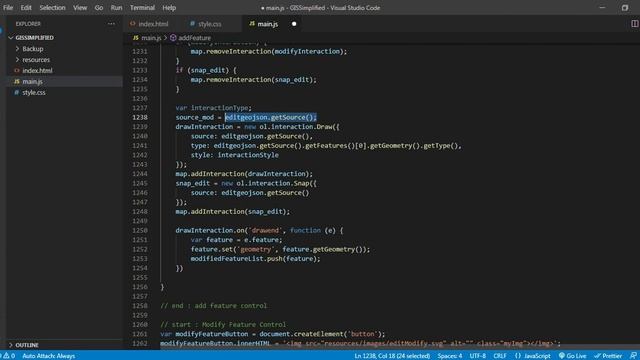The width and height of the screenshot is (640, 360).
Task: Click 'modifiedFeatureList.push(feature);' line
Action: click(x=256, y=259)
